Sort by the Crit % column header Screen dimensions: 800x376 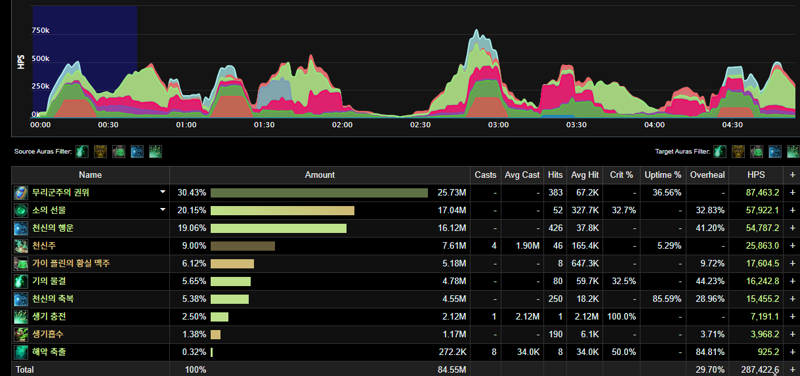point(621,175)
